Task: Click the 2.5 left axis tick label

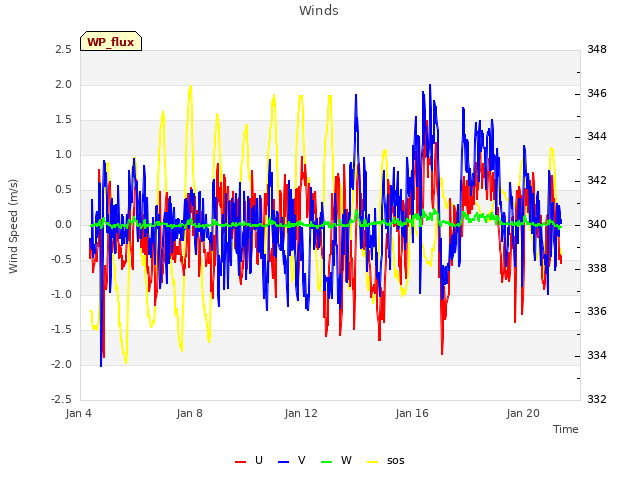Action: (x=64, y=49)
